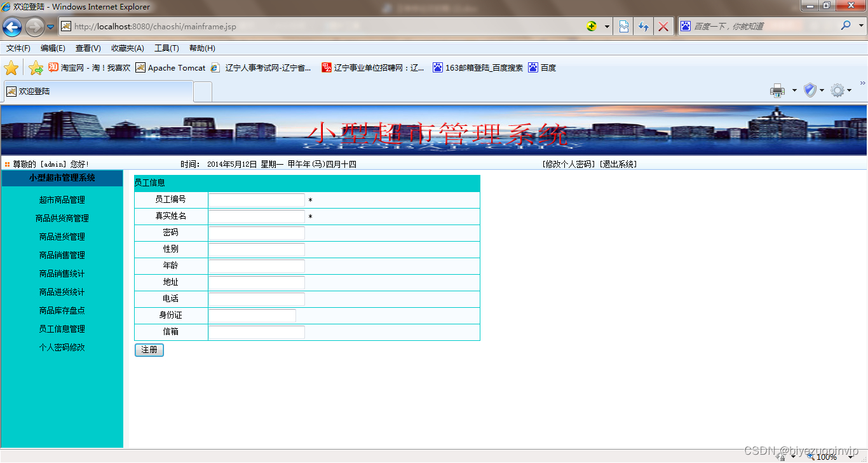
Task: Open 员工信息管理 in the sidebar
Action: pos(62,329)
